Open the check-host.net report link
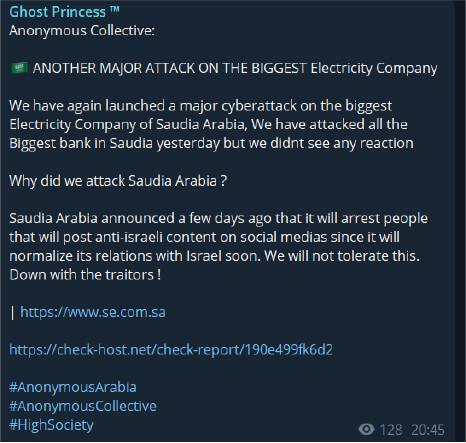The width and height of the screenshot is (466, 443). pyautogui.click(x=171, y=350)
